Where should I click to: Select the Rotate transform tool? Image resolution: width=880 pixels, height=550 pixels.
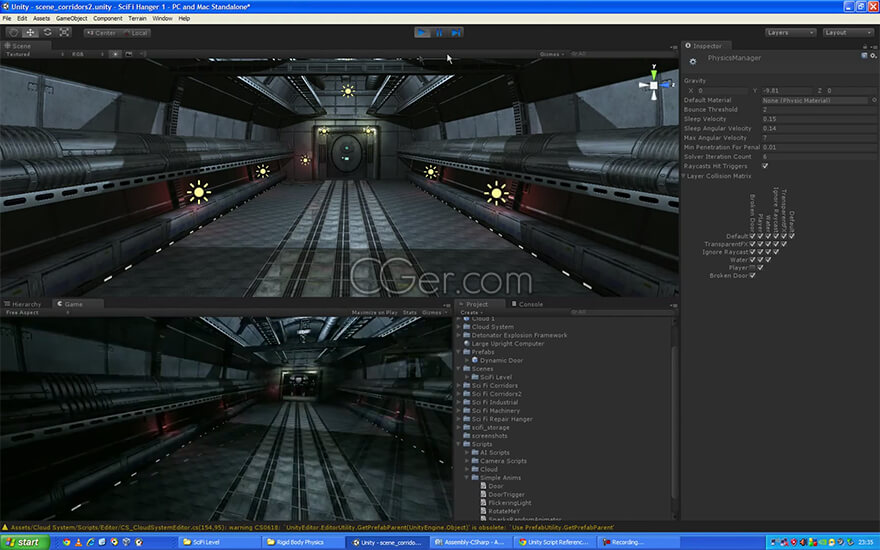[x=48, y=33]
